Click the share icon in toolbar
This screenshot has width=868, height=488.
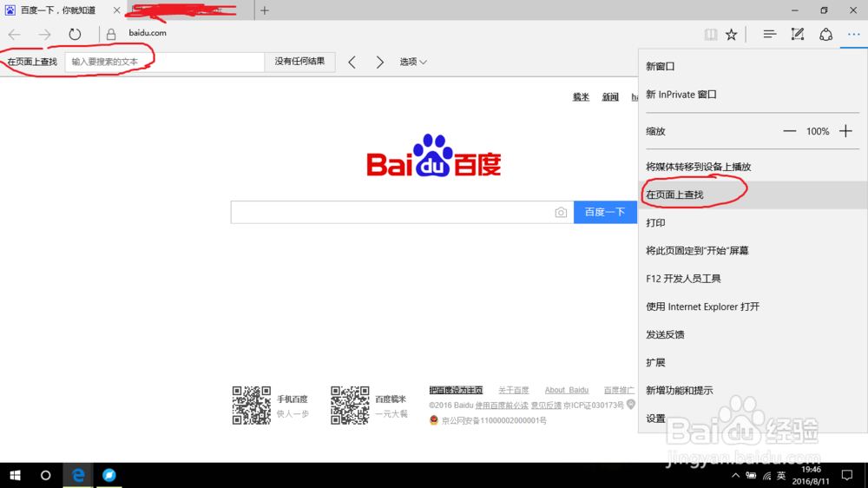pos(825,35)
